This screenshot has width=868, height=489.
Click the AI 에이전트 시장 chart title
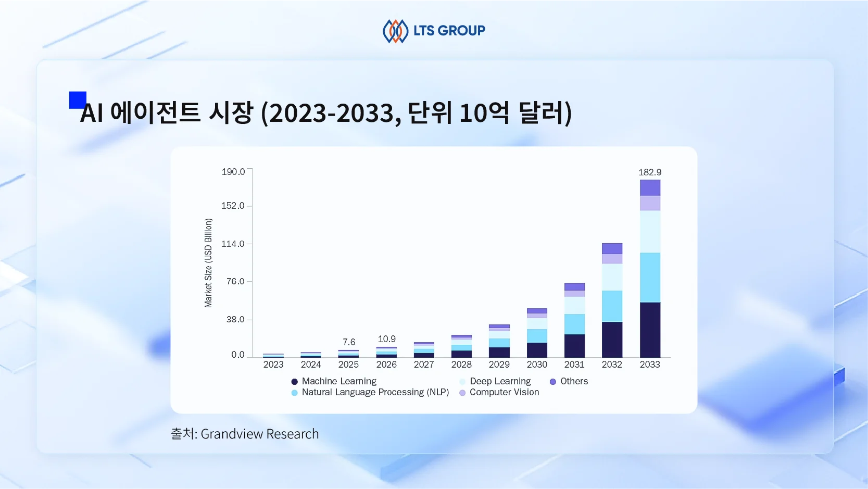(x=326, y=113)
